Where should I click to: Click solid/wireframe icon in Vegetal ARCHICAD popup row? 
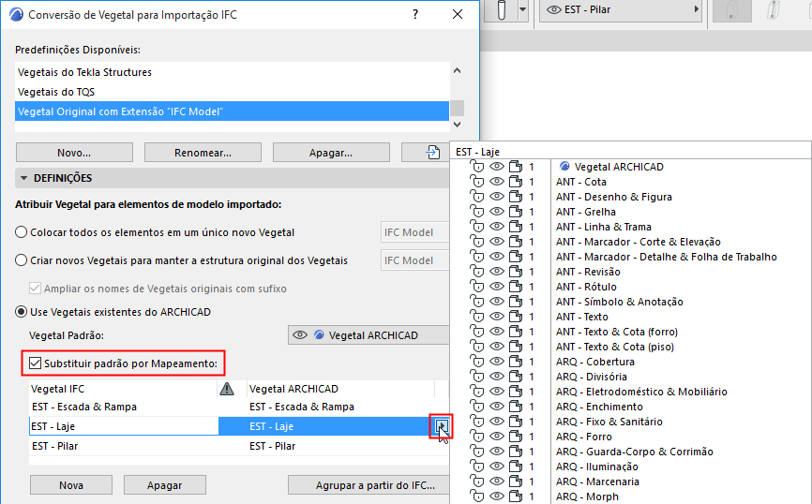tap(516, 167)
